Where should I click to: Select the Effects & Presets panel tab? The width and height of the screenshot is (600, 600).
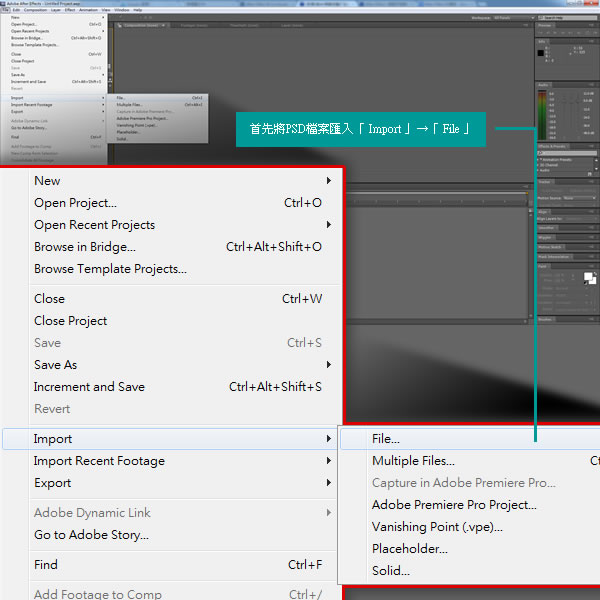(553, 146)
